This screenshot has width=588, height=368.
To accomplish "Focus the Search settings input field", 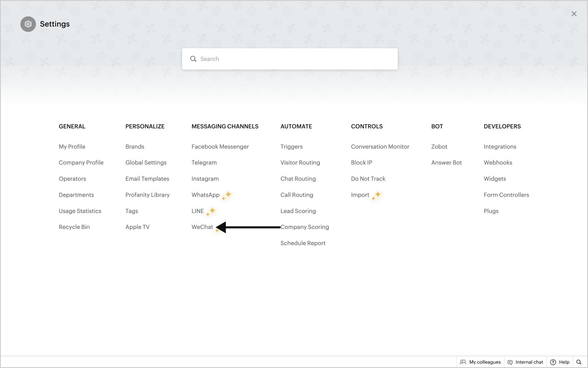I will click(x=290, y=59).
